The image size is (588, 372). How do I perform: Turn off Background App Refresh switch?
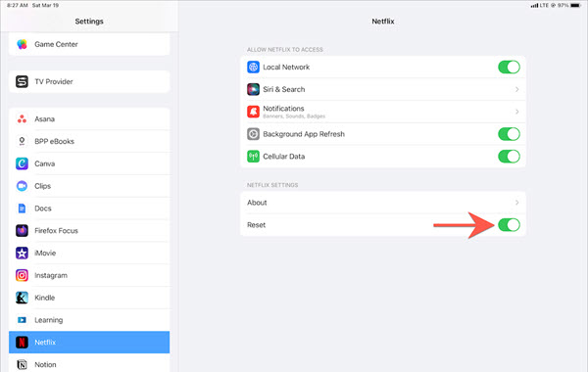coord(509,134)
